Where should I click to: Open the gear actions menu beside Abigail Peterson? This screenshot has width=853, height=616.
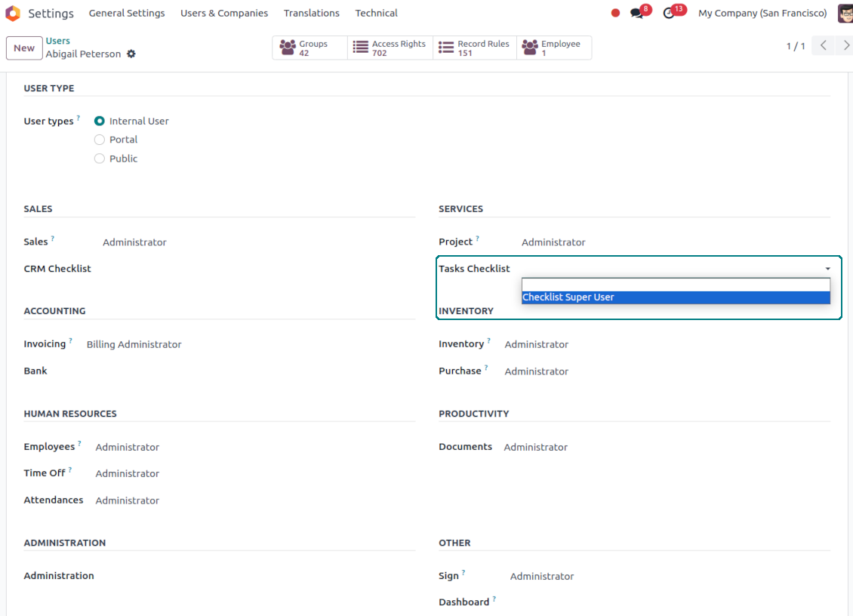pyautogui.click(x=131, y=54)
